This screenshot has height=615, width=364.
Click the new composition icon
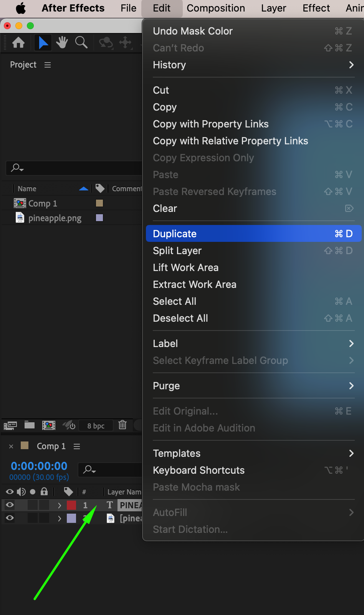(x=49, y=425)
